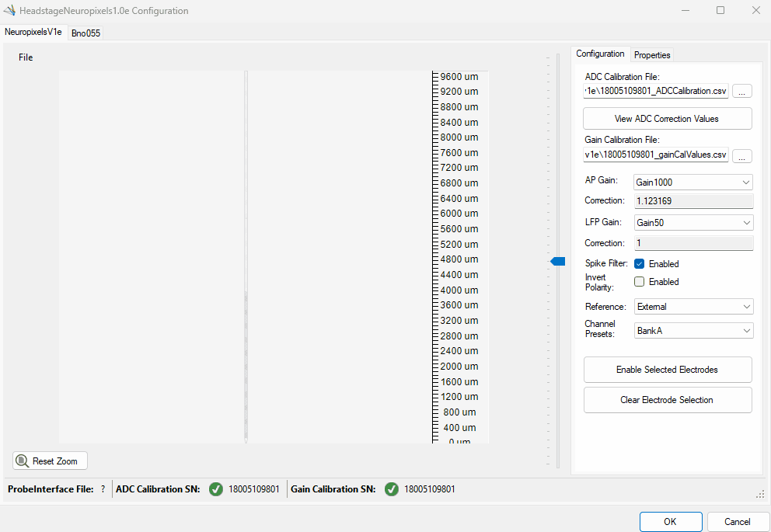This screenshot has width=771, height=532.
Task: Click the window resize grip corner
Action: 760,494
